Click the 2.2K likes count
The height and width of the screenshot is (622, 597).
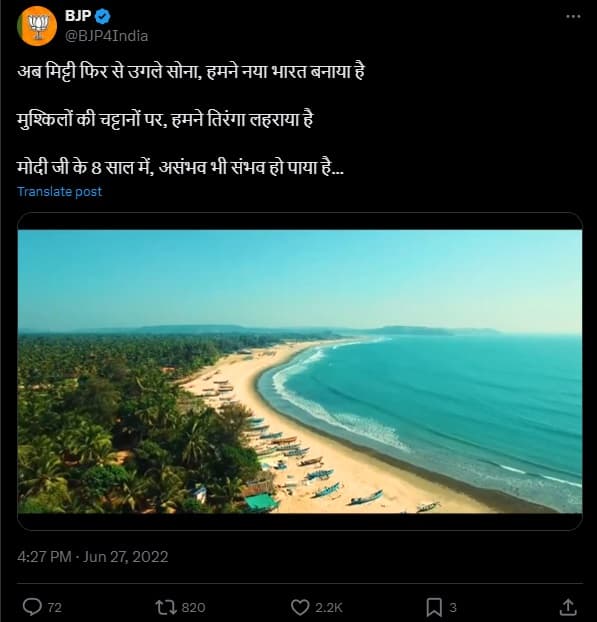click(328, 607)
